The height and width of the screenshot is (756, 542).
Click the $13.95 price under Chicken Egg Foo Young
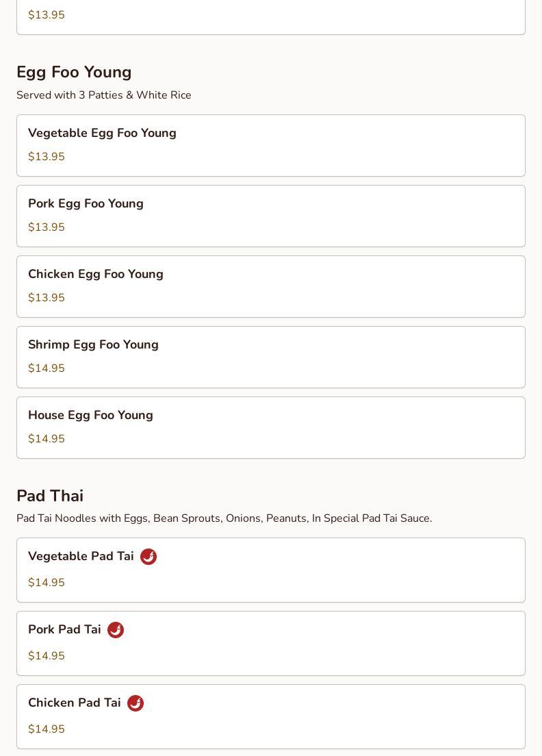(x=47, y=298)
